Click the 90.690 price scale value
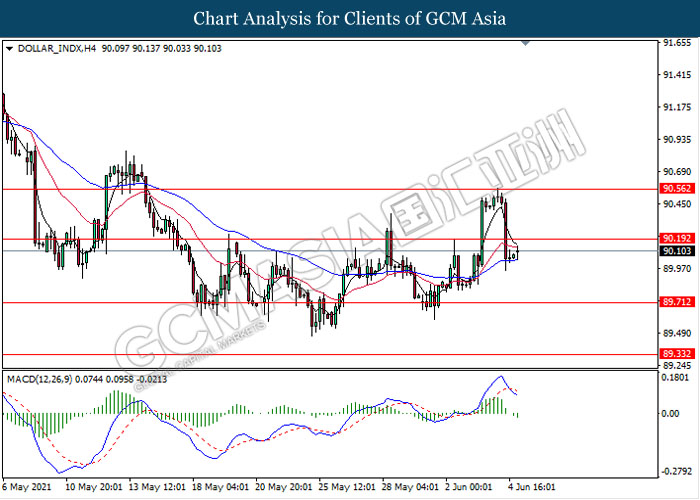Viewport: 700px width, 500px height. pos(677,172)
